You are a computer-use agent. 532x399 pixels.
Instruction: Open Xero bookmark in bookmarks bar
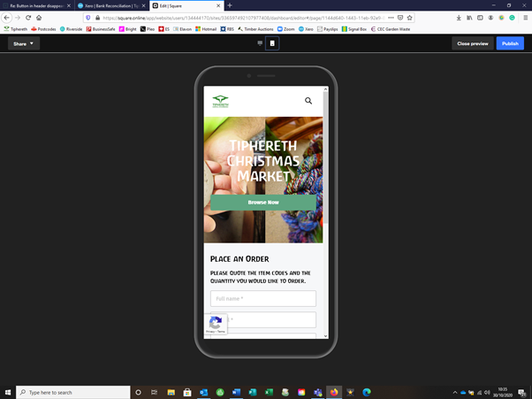(x=306, y=29)
